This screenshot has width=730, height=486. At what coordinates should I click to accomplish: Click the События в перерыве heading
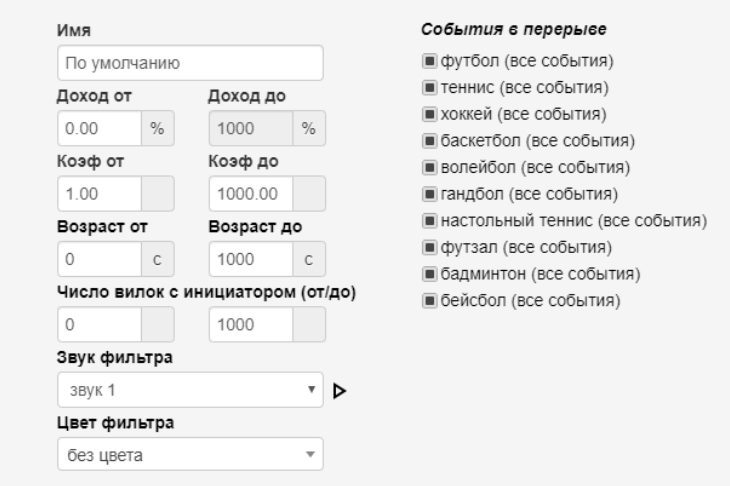[x=514, y=29]
